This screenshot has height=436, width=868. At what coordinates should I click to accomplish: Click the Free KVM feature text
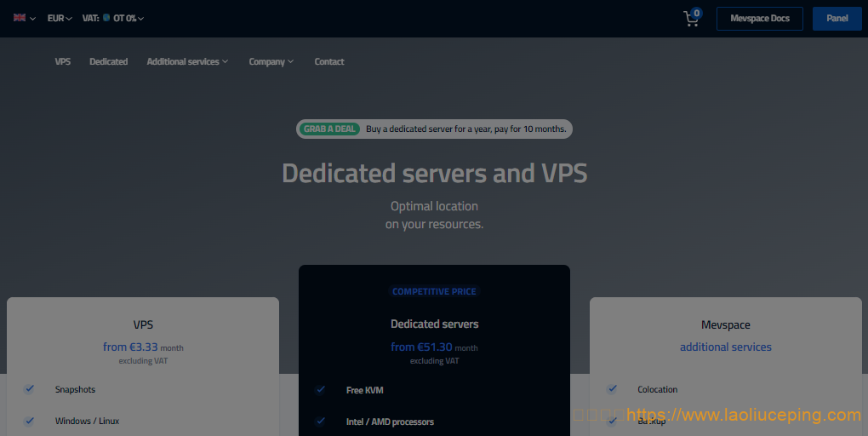click(364, 390)
